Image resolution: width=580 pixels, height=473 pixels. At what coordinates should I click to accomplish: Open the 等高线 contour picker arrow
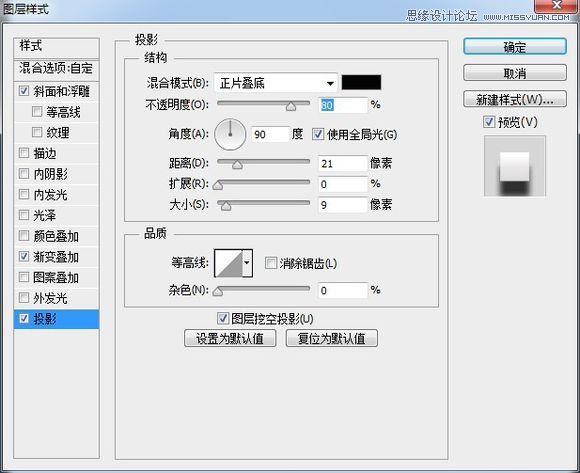click(x=247, y=263)
